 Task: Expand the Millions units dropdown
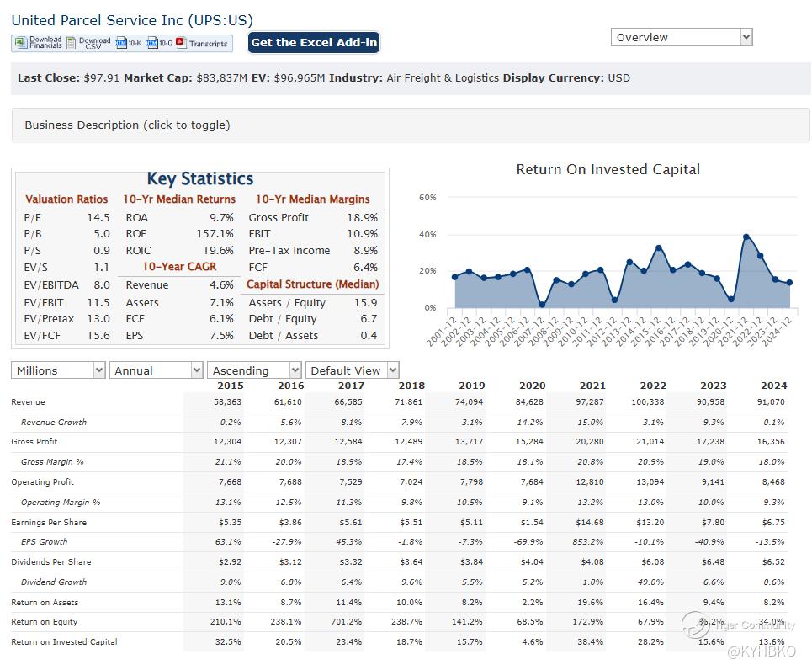click(x=58, y=370)
